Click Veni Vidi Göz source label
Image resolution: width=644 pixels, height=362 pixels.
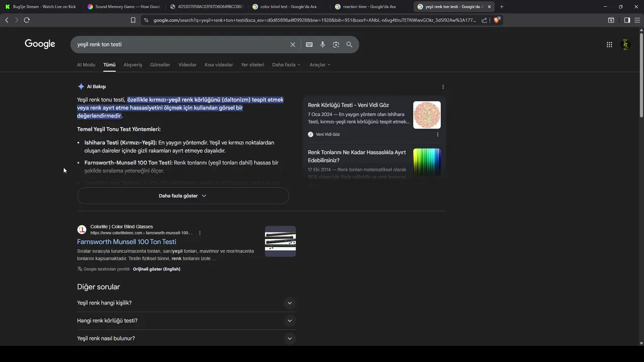pos(328,134)
